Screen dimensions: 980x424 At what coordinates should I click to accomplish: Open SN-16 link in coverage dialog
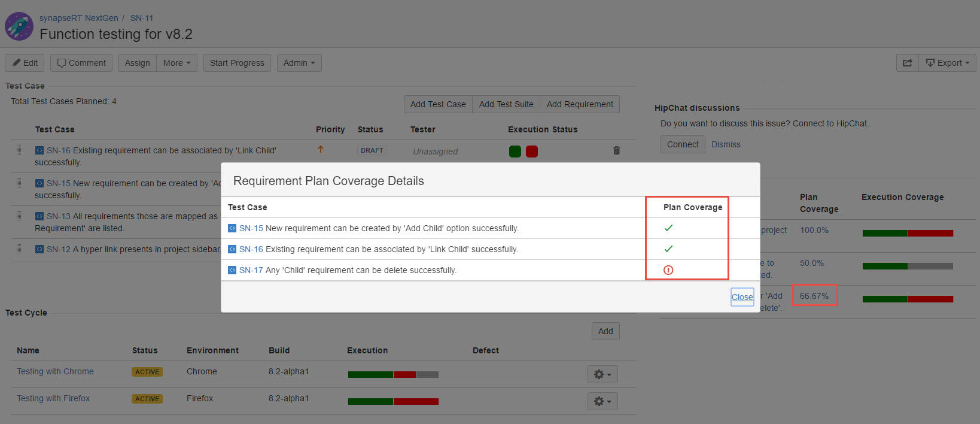point(251,249)
